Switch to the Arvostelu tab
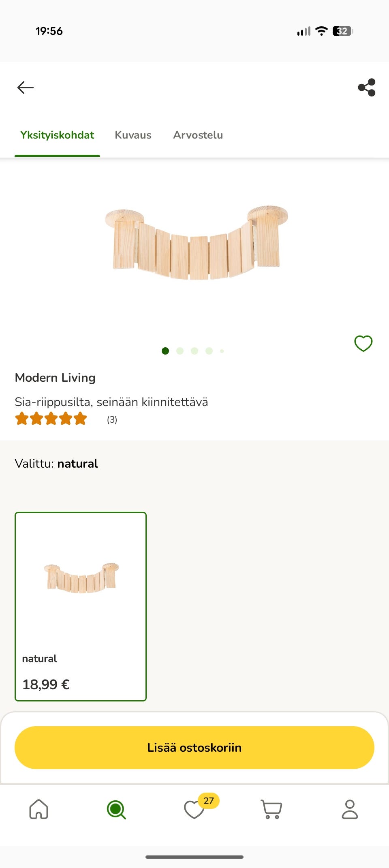Viewport: 389px width, 868px height. coord(198,135)
